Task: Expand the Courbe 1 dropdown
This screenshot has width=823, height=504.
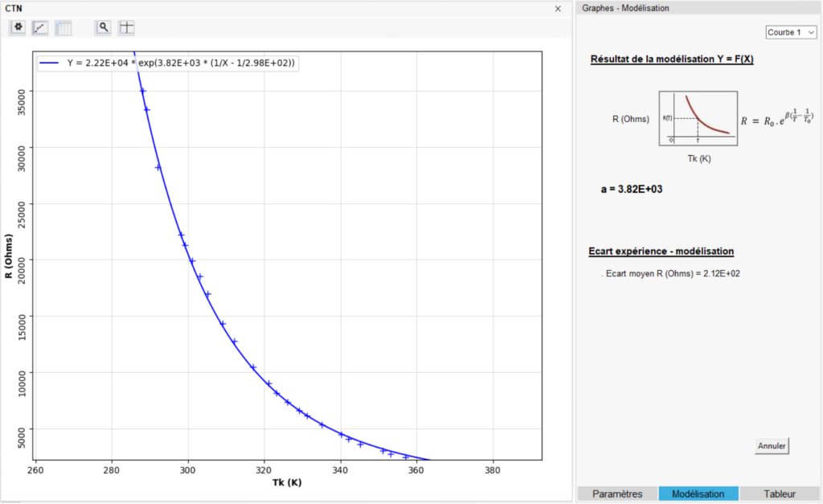Action: [791, 32]
